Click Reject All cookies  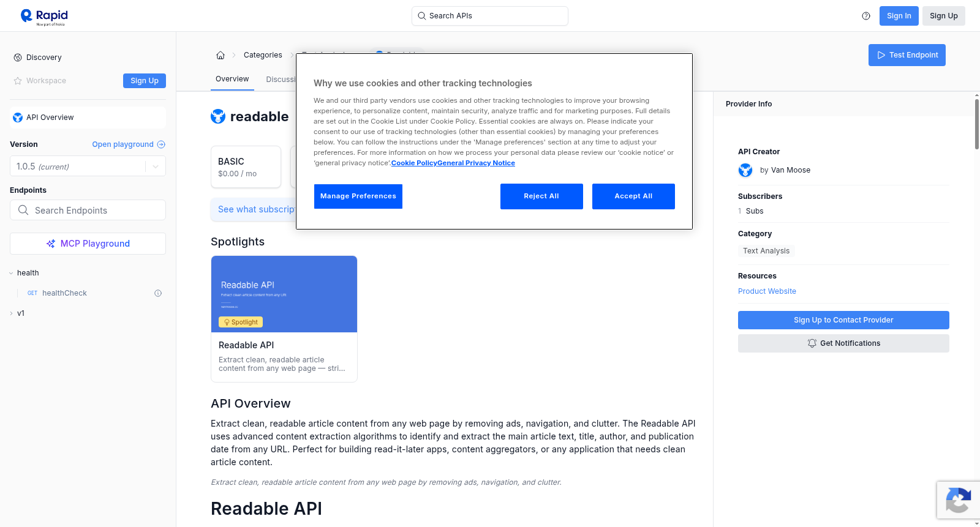541,196
